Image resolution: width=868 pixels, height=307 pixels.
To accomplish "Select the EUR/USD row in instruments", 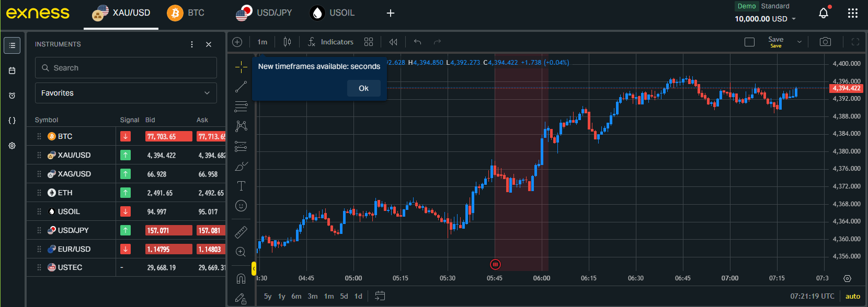I will (x=127, y=249).
